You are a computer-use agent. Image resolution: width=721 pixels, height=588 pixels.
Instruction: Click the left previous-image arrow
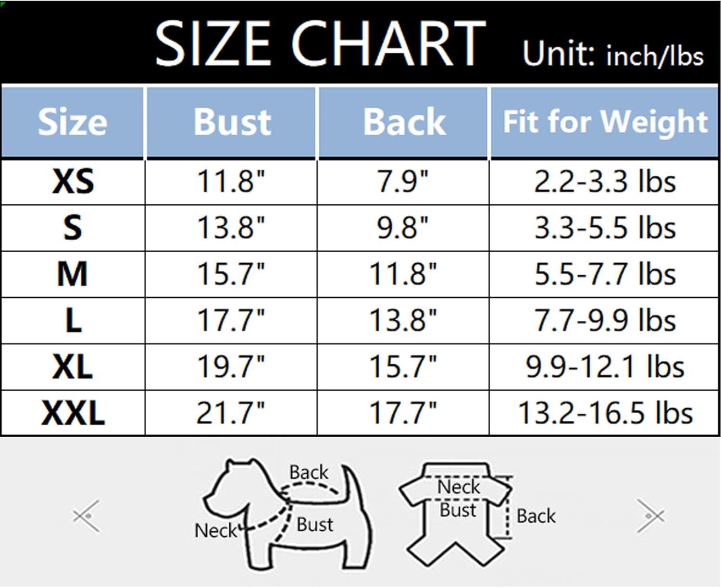point(87,516)
